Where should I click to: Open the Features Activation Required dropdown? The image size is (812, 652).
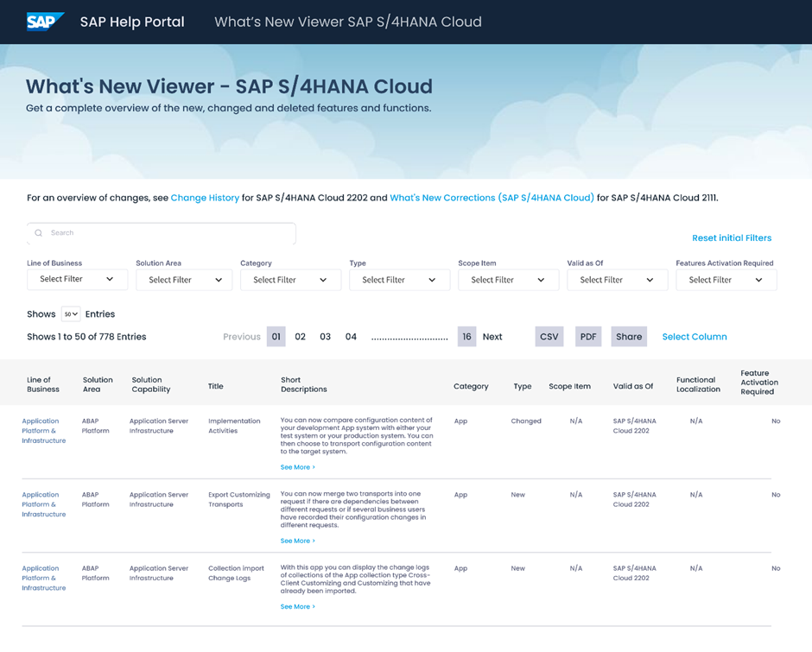[x=726, y=280]
